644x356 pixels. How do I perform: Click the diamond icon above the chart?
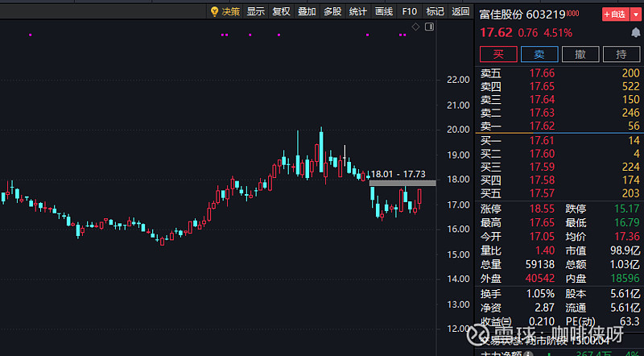415,27
